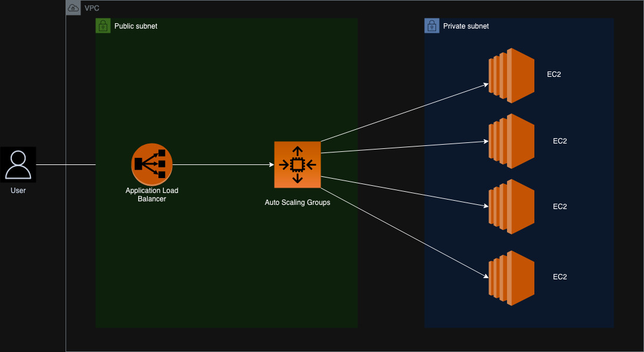Select the Auto Scaling Groups icon
644x352 pixels.
point(297,165)
